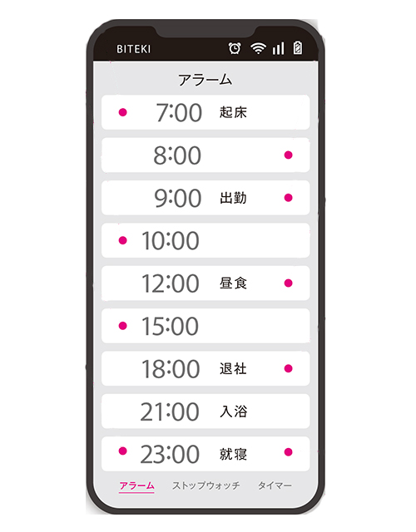Toggle the pink dot on 15:00 alarm
416x532 pixels.
[123, 326]
